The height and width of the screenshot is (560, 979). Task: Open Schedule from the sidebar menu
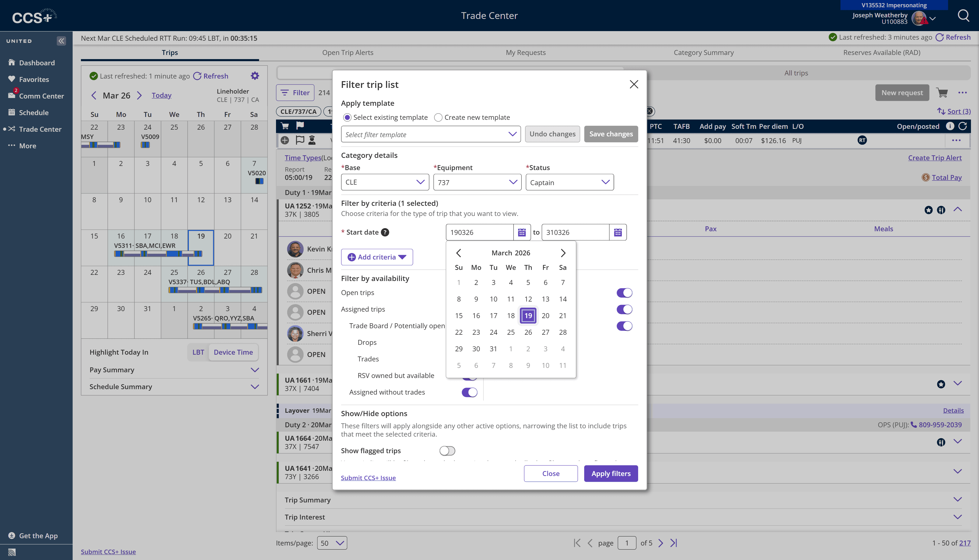point(34,113)
